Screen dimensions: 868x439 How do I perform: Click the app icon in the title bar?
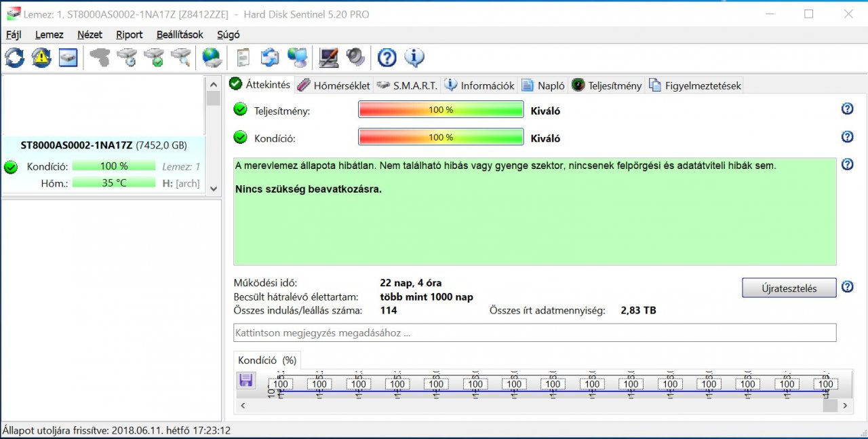[x=13, y=14]
